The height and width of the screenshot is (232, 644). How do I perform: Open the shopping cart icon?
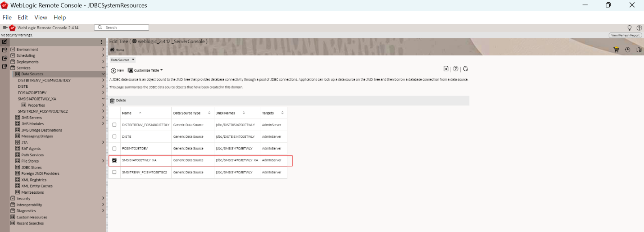click(x=617, y=50)
